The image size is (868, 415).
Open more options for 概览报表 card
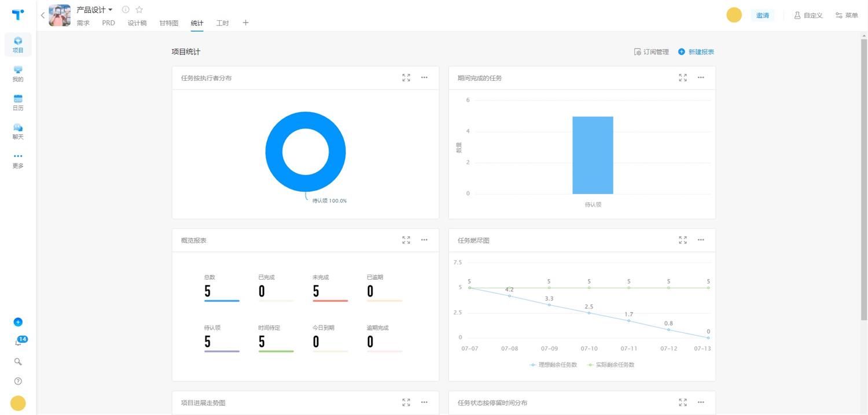(x=424, y=240)
